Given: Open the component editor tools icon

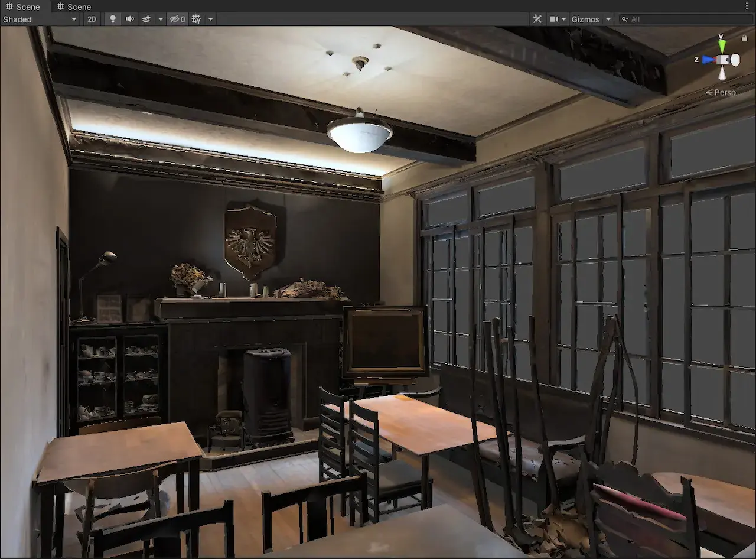Looking at the screenshot, I should coord(537,19).
